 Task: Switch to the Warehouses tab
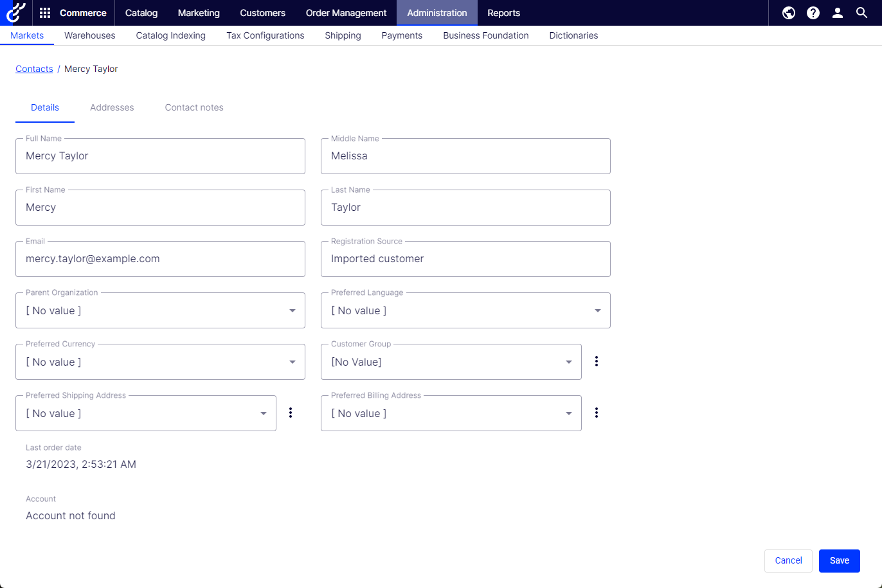pyautogui.click(x=90, y=35)
